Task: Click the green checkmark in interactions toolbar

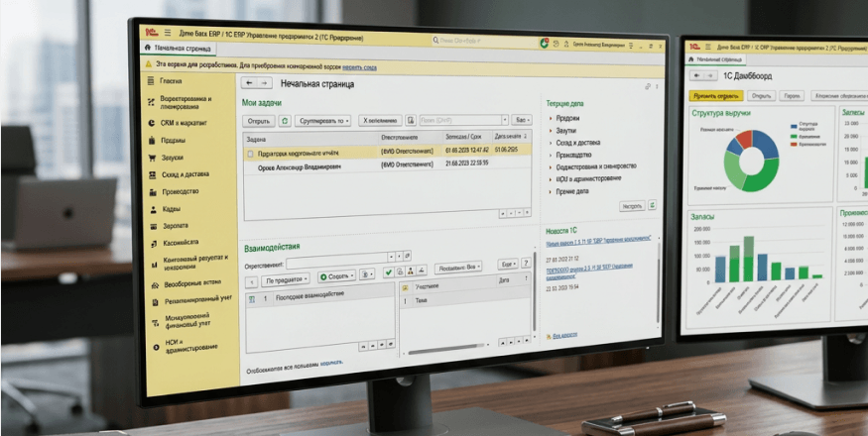Action: click(x=388, y=272)
